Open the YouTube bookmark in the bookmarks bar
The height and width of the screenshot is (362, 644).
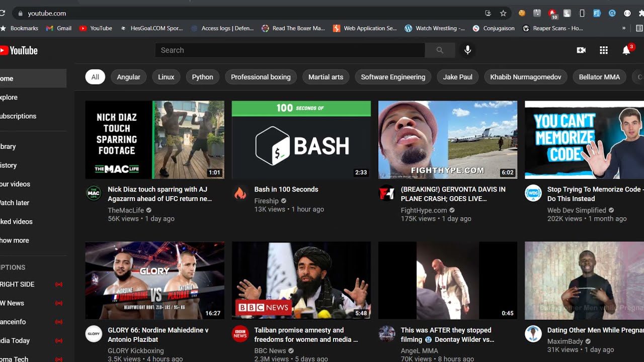tap(96, 28)
